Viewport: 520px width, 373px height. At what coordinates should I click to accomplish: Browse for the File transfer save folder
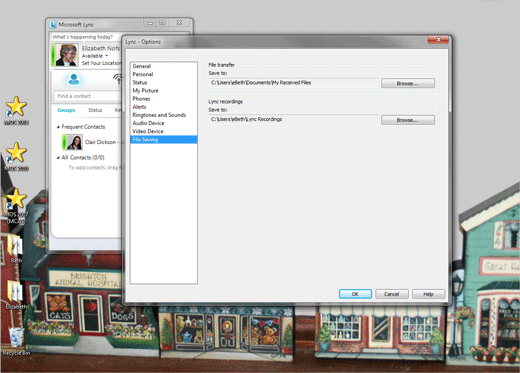[x=408, y=83]
